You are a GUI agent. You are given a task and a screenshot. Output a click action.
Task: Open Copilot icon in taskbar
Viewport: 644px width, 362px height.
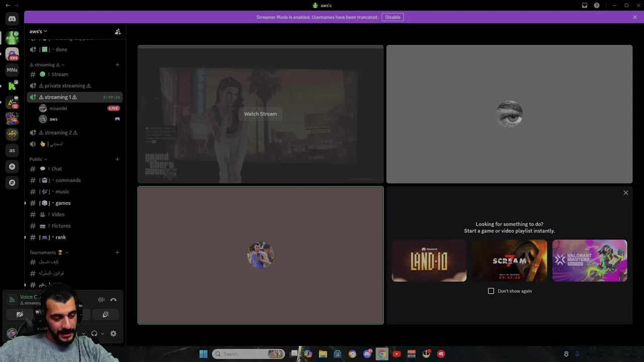[x=308, y=354]
